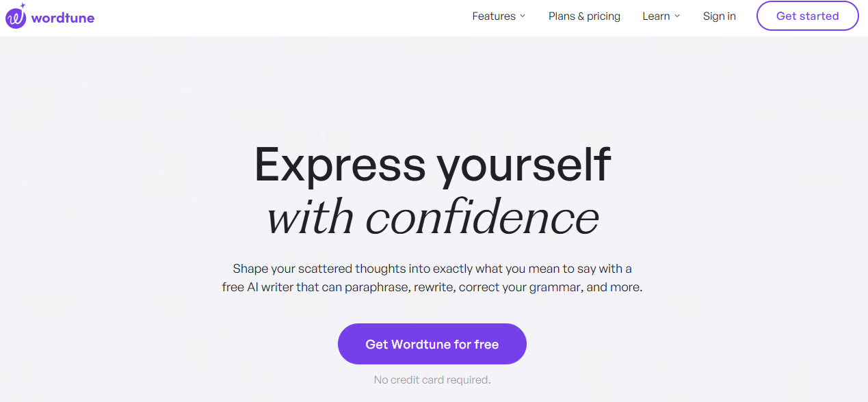Image resolution: width=868 pixels, height=402 pixels.
Task: Click the word 'Express' in the headline
Action: [340, 165]
